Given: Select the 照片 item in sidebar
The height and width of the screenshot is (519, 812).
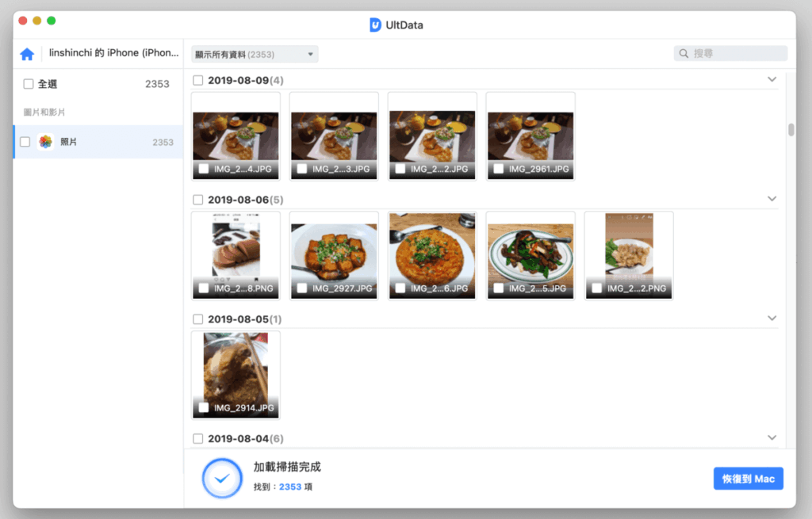Looking at the screenshot, I should tap(95, 142).
